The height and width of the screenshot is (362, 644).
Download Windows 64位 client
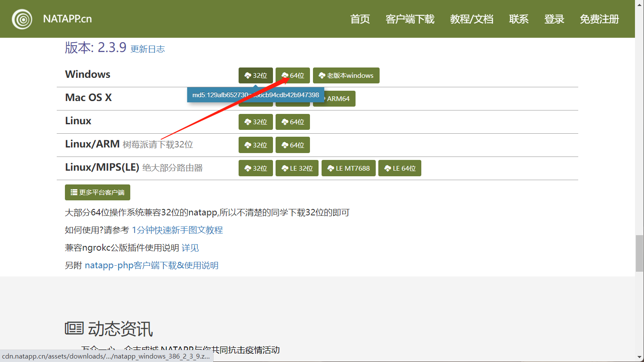pos(293,75)
